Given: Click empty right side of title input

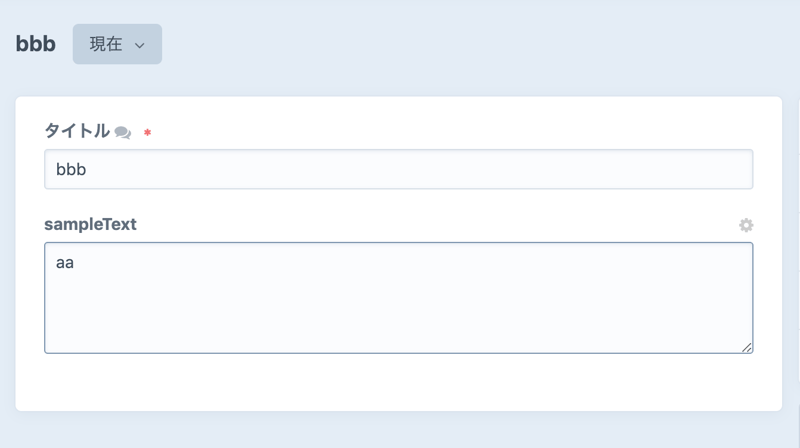Looking at the screenshot, I should pos(600,169).
